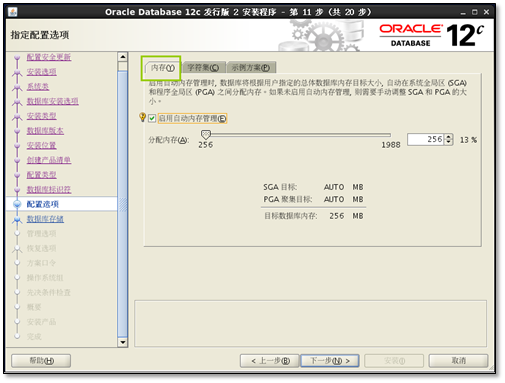Minimize the Oracle installer window

[x=463, y=13]
